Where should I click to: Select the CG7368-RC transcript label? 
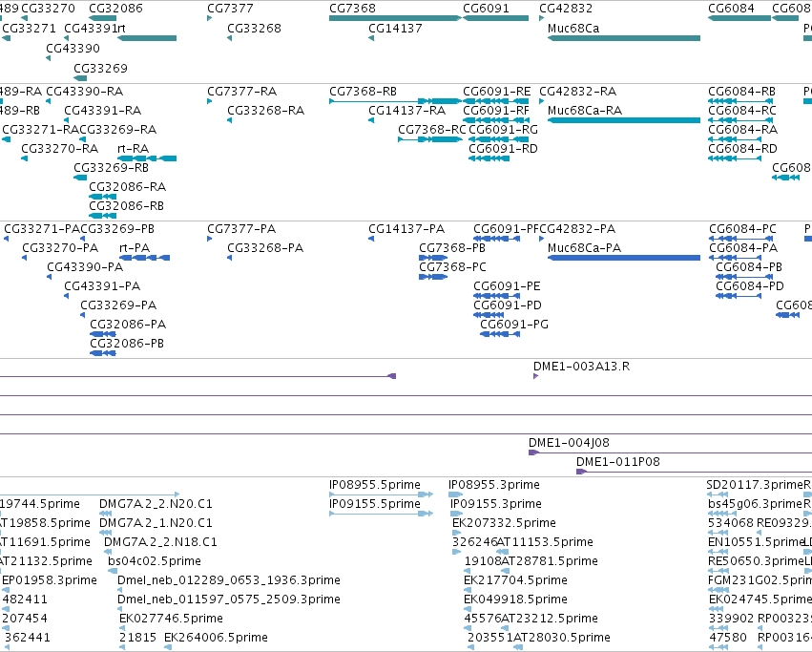coord(432,130)
